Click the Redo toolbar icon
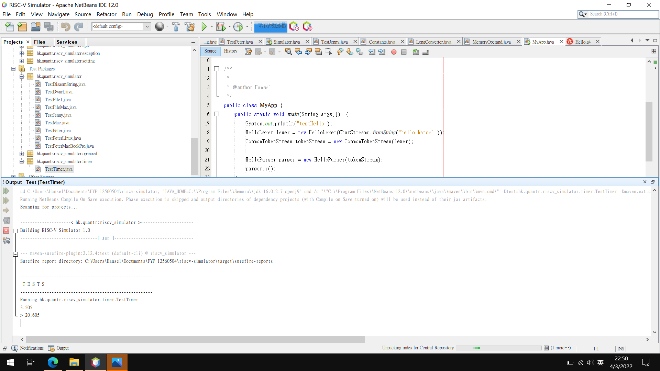The width and height of the screenshot is (660, 371). pyautogui.click(x=78, y=27)
